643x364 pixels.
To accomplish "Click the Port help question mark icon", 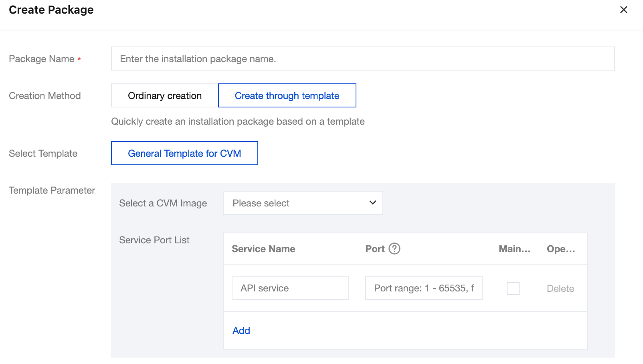I will [394, 249].
